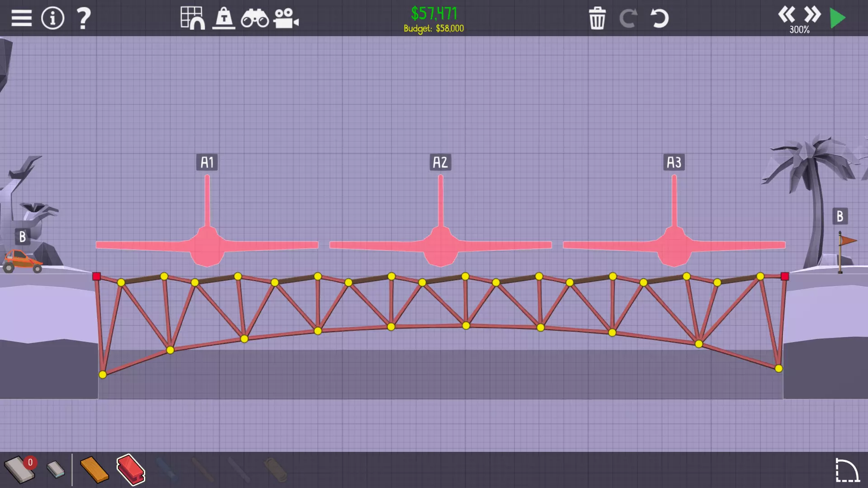
Task: Select the road material tool
Action: coord(19,470)
